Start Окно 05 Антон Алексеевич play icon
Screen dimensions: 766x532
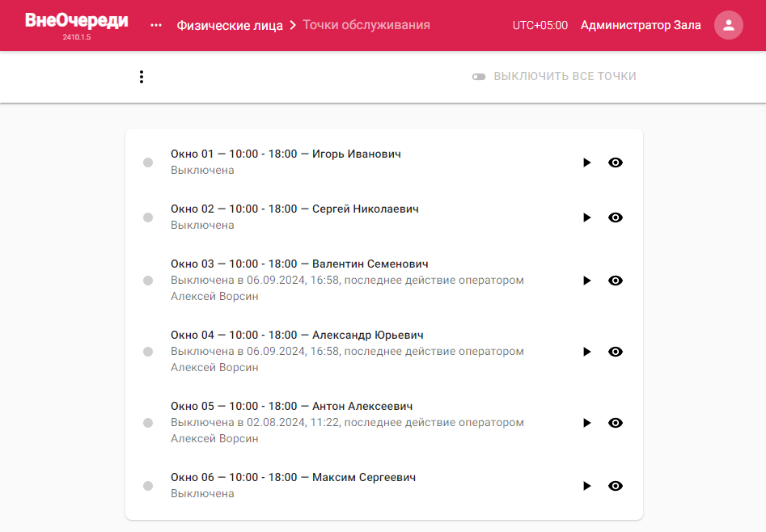coord(586,423)
